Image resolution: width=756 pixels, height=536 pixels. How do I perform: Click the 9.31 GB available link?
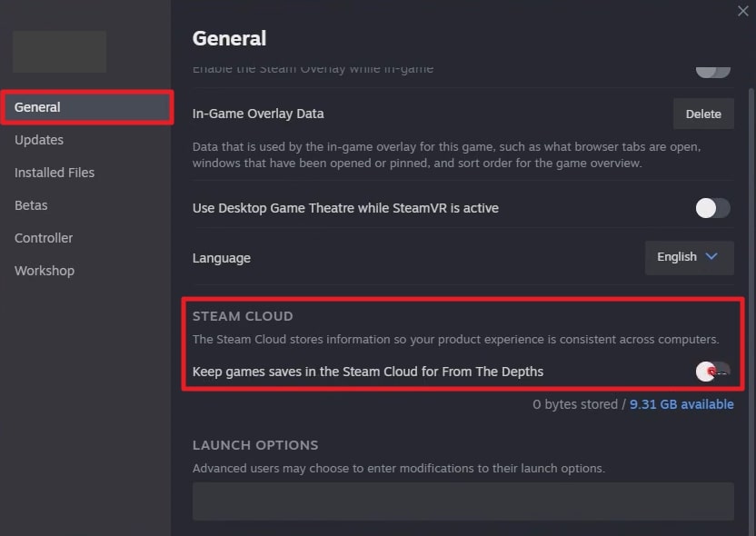click(x=681, y=403)
